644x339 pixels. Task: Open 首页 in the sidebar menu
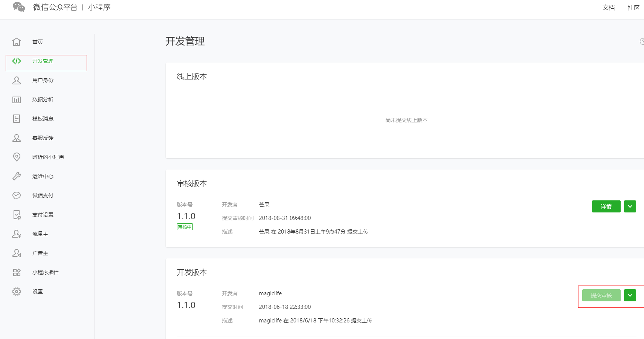click(38, 42)
